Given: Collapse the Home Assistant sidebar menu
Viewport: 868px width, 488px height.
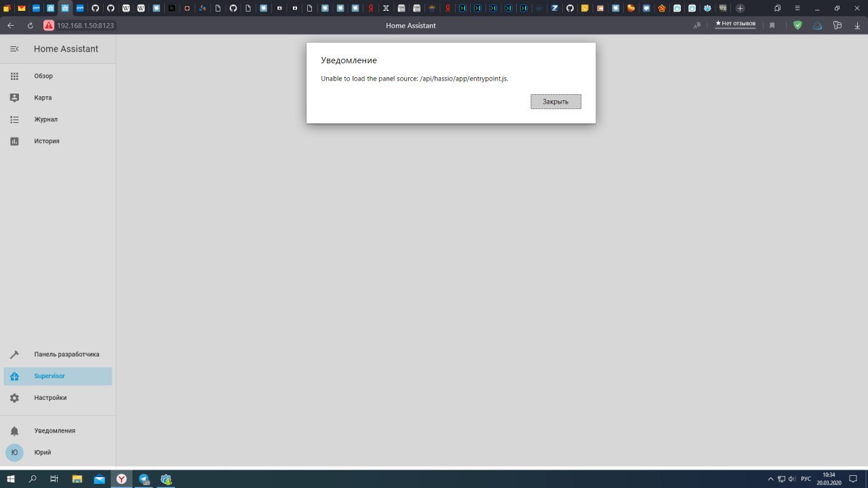Looking at the screenshot, I should (x=14, y=49).
